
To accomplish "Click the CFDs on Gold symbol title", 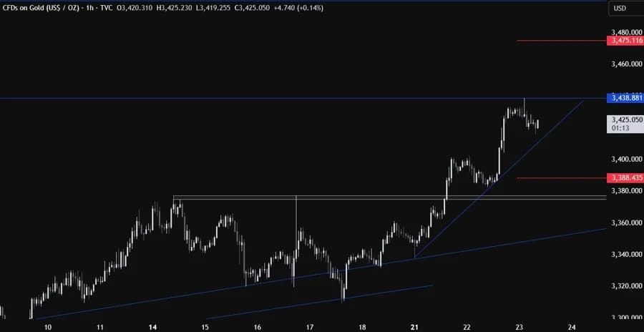I will coord(39,8).
